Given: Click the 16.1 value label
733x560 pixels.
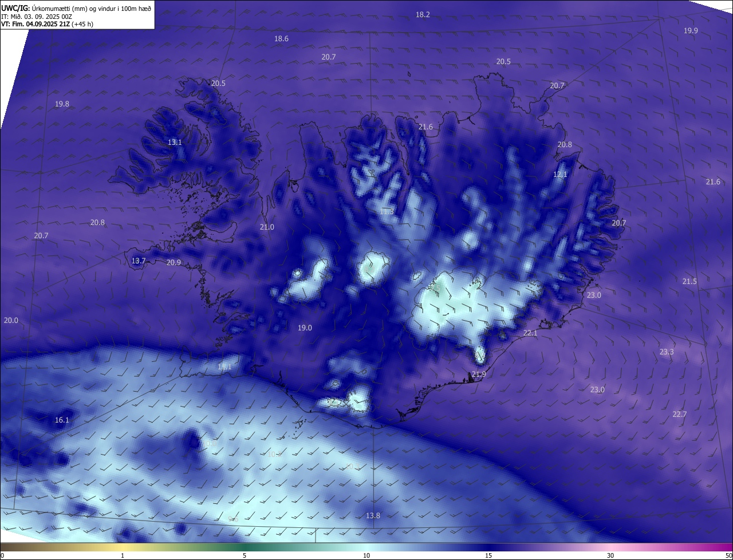Looking at the screenshot, I should click(x=62, y=420).
